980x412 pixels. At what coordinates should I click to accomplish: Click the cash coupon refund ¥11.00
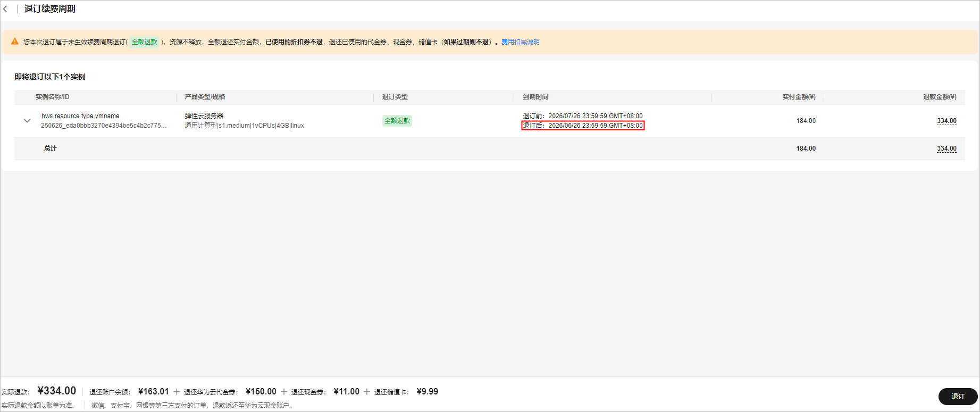(x=347, y=392)
